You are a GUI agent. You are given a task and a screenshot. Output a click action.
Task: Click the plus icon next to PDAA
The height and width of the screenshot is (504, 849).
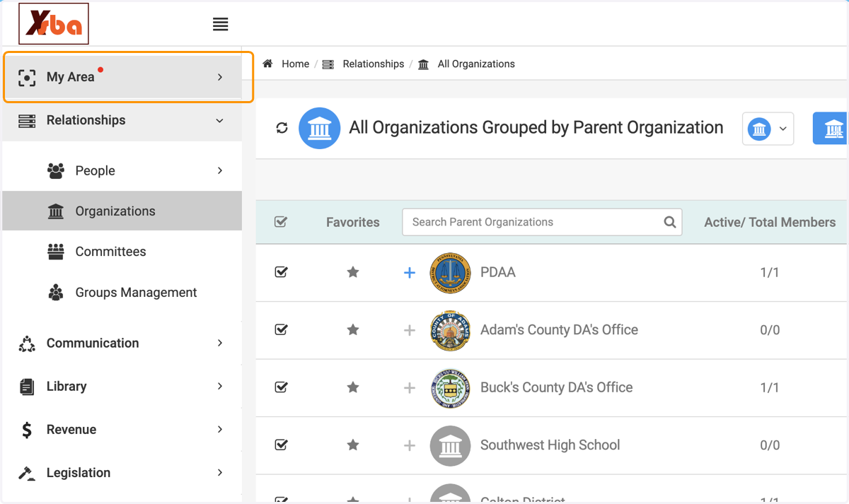[x=409, y=272]
